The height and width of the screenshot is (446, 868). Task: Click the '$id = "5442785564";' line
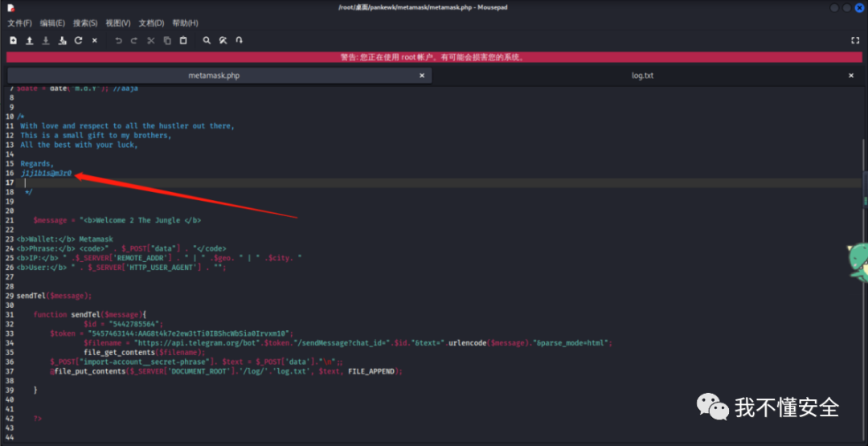124,324
